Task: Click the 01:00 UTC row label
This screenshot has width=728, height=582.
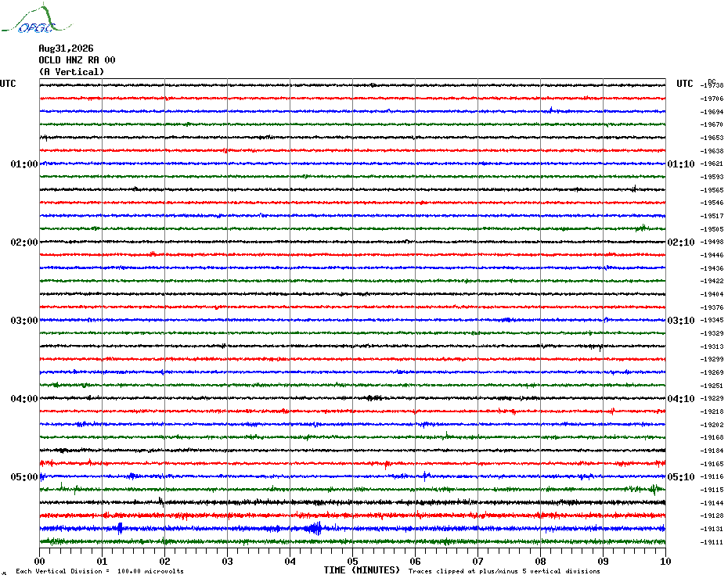Action: point(24,163)
